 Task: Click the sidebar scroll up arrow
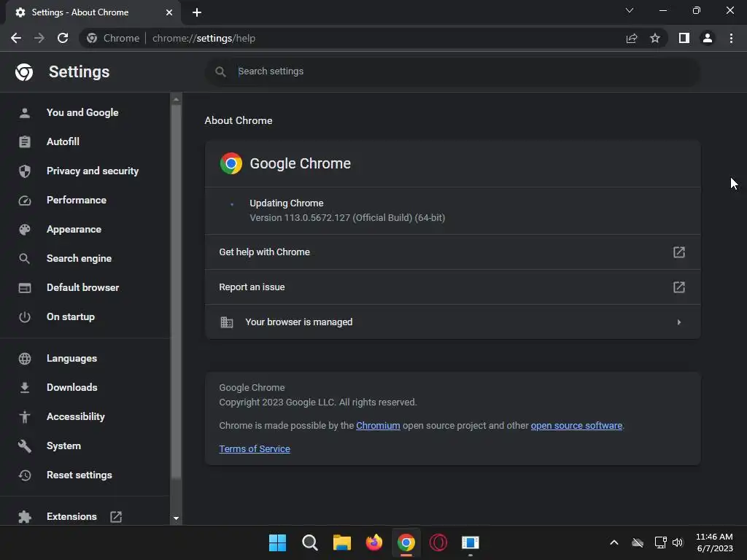pyautogui.click(x=176, y=99)
